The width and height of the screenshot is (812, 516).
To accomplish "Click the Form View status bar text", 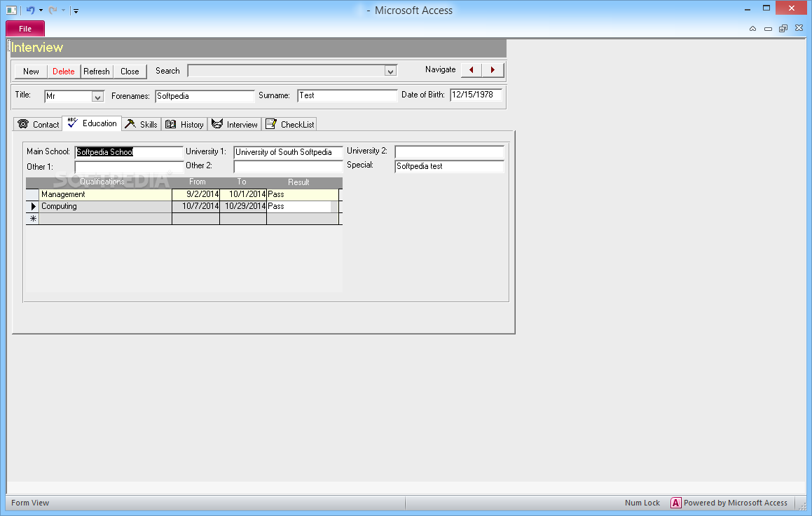I will (30, 503).
